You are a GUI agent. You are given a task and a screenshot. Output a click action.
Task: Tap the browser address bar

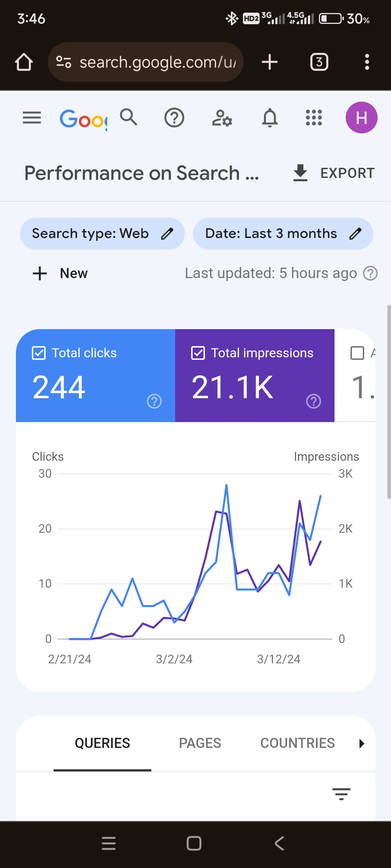coord(146,62)
